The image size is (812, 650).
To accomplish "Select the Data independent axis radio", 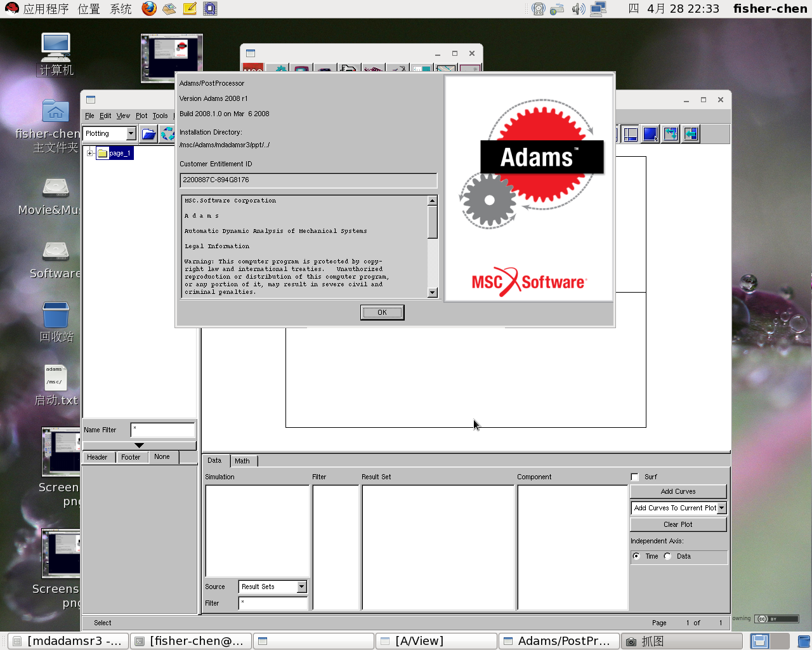I will (x=667, y=556).
